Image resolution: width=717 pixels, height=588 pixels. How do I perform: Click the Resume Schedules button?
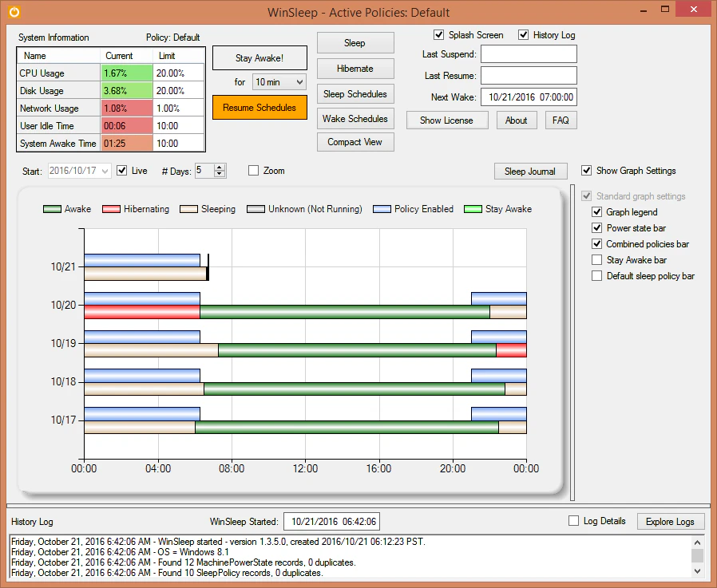tap(259, 108)
